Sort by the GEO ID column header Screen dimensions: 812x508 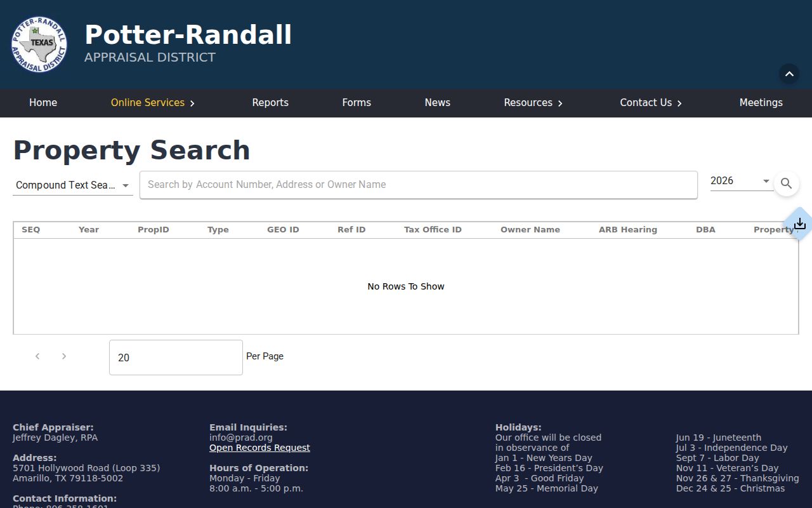[283, 230]
